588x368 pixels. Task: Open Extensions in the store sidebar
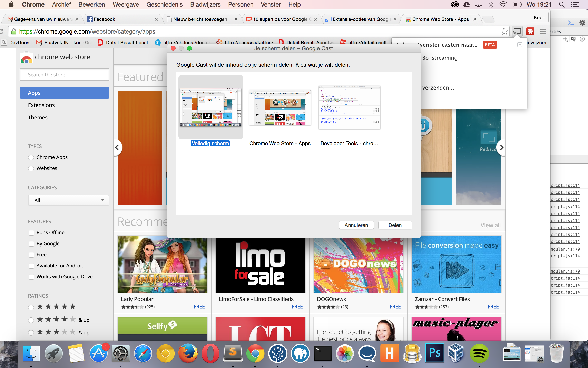tap(41, 105)
